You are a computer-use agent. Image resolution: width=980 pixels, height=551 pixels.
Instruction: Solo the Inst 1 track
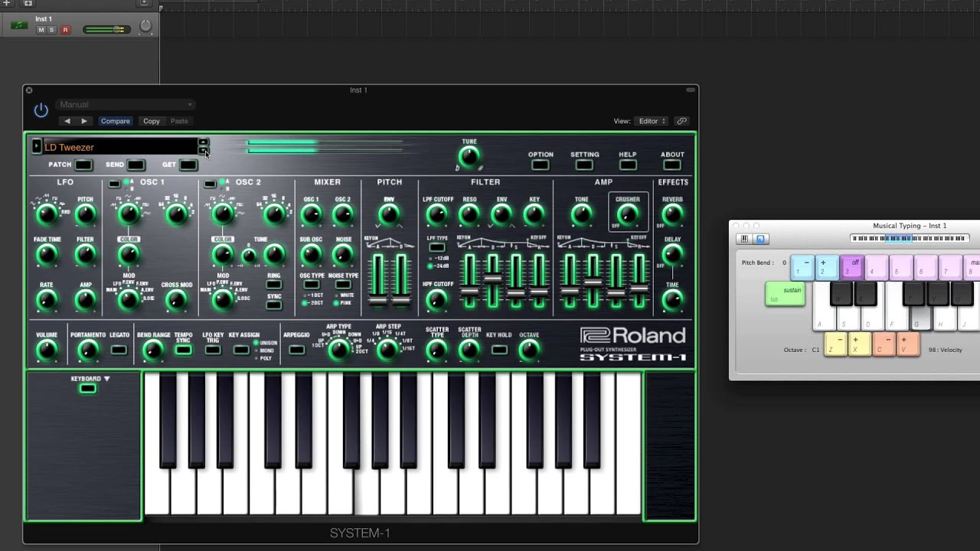(51, 30)
